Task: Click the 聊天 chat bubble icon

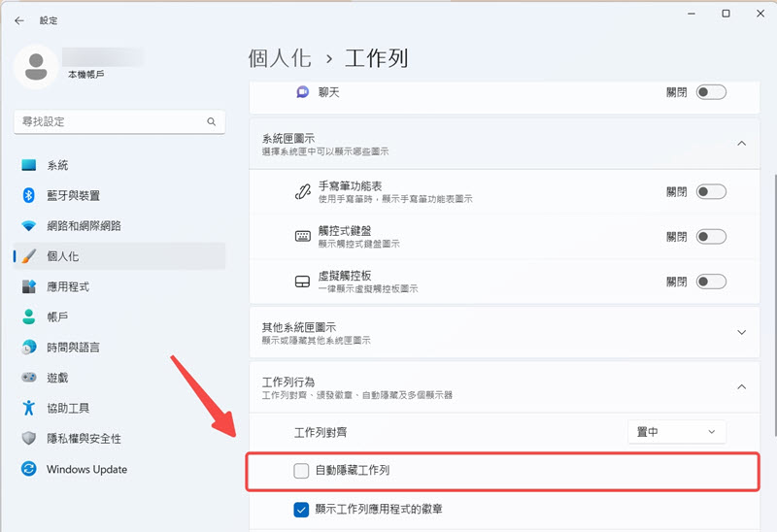Action: pos(302,92)
